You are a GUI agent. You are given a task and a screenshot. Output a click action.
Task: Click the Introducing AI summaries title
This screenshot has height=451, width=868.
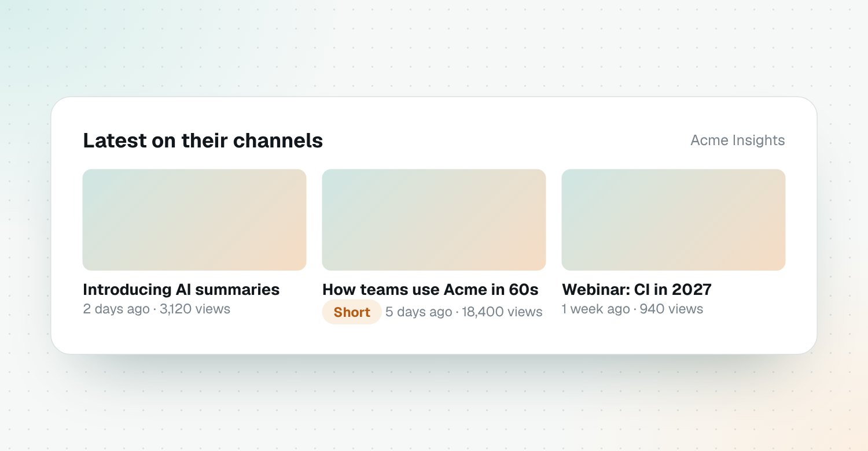(x=181, y=289)
